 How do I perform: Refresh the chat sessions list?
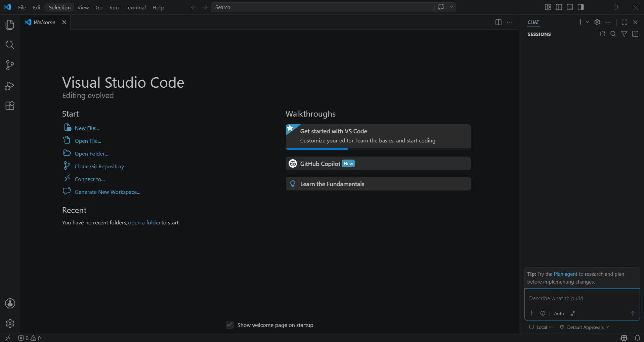[x=602, y=34]
